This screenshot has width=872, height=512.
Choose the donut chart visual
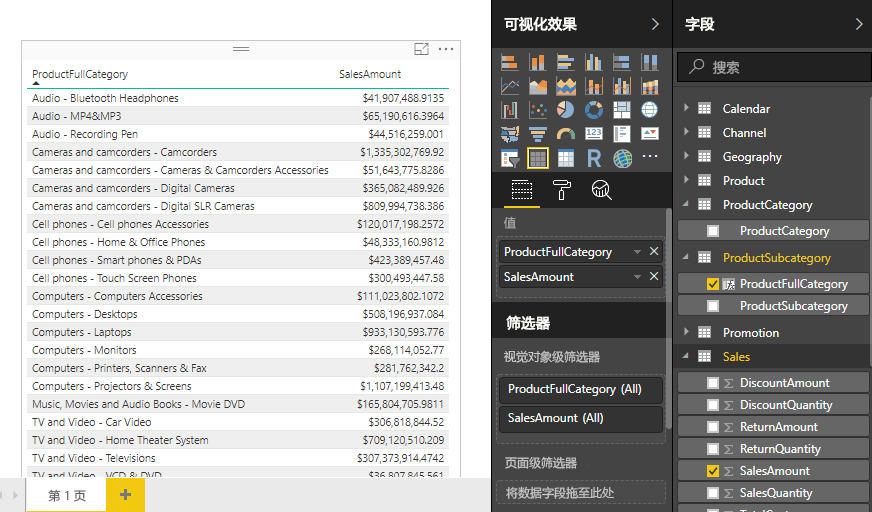pos(594,110)
